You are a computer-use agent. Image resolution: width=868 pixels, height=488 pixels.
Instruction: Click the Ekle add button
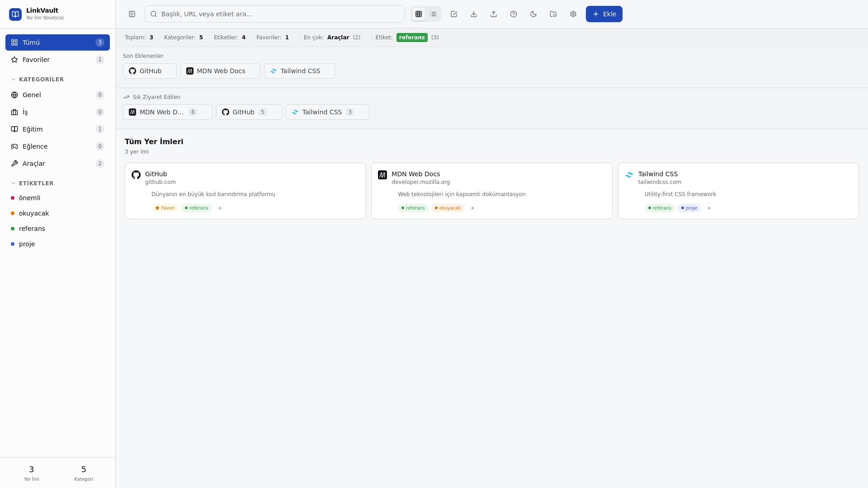click(604, 14)
